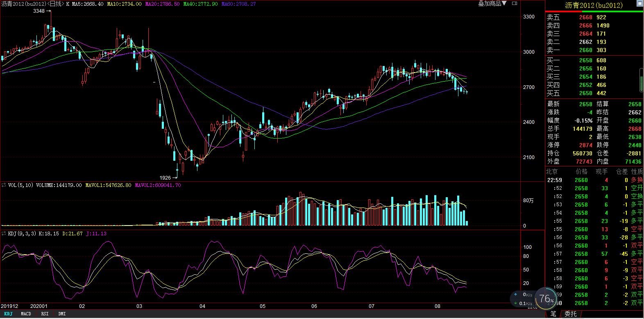644x319 pixels.
Task: Click the 卖四 ask price 2666
Action: coord(586,25)
